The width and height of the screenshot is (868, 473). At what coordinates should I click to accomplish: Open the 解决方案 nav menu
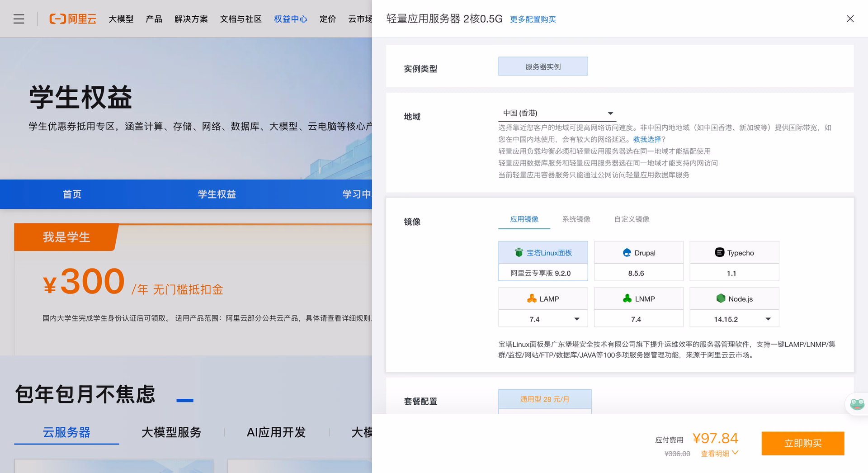click(191, 19)
